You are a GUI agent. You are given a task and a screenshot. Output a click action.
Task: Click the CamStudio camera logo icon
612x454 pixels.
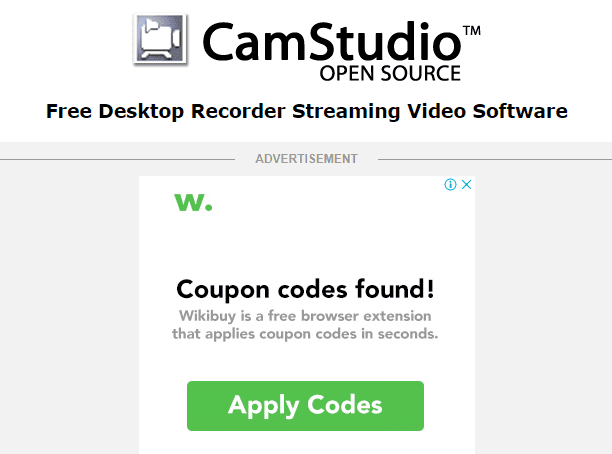[160, 39]
